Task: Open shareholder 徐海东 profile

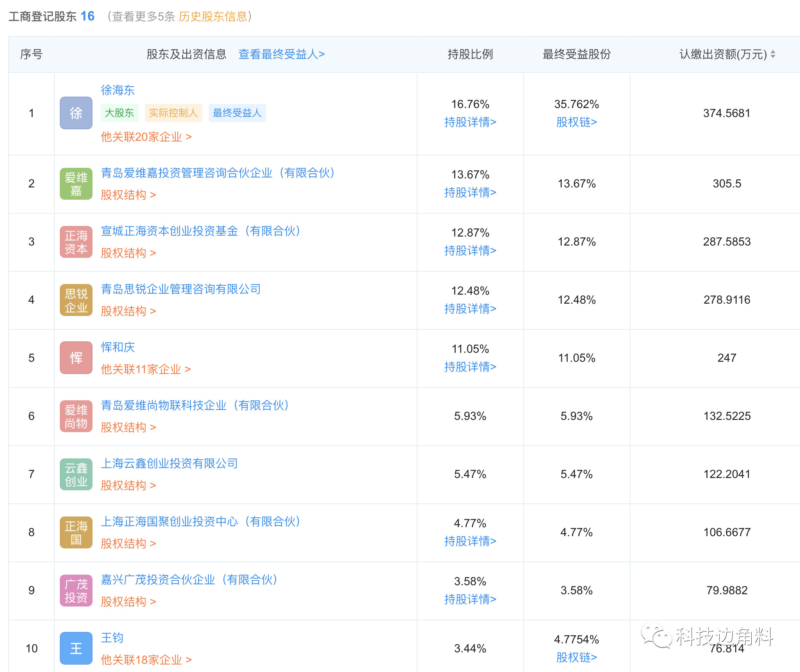Action: pos(118,90)
